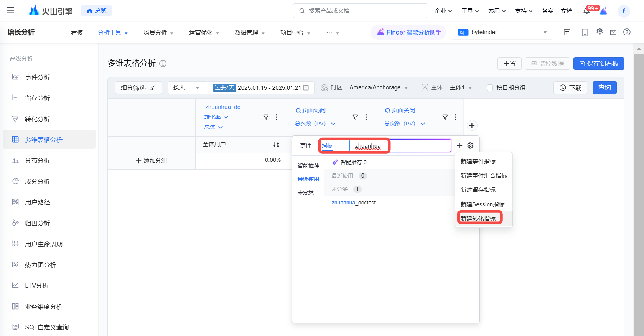Click 添加分组 to add a group
This screenshot has height=336, width=644.
152,161
